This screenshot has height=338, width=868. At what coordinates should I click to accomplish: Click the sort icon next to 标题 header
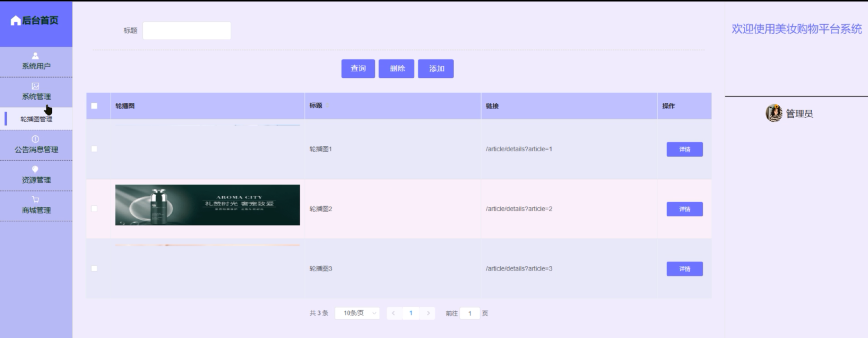327,106
